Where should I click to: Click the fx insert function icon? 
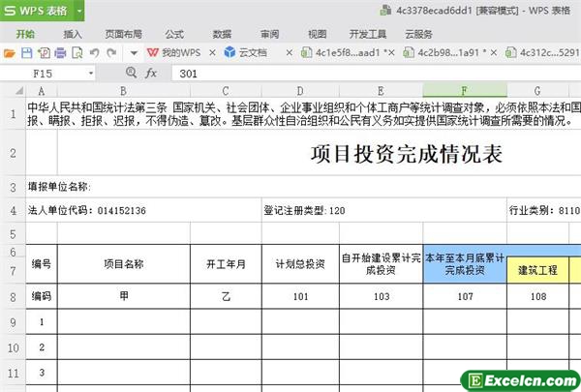(x=151, y=73)
